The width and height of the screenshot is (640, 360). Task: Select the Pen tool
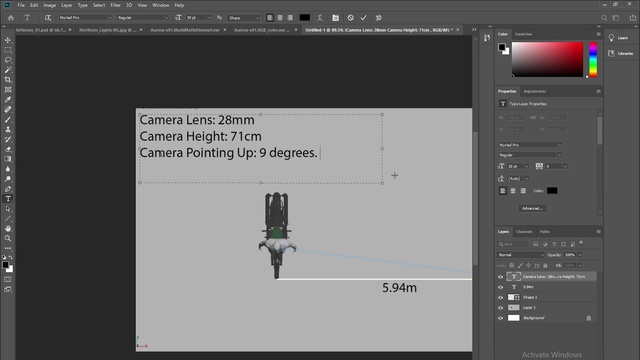coord(8,189)
